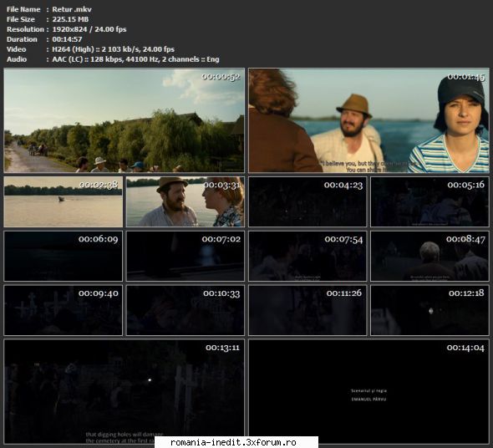The image size is (493, 448).
Task: Click the 'EMANUEL PÂRVU' credit text
Action: pyautogui.click(x=368, y=400)
